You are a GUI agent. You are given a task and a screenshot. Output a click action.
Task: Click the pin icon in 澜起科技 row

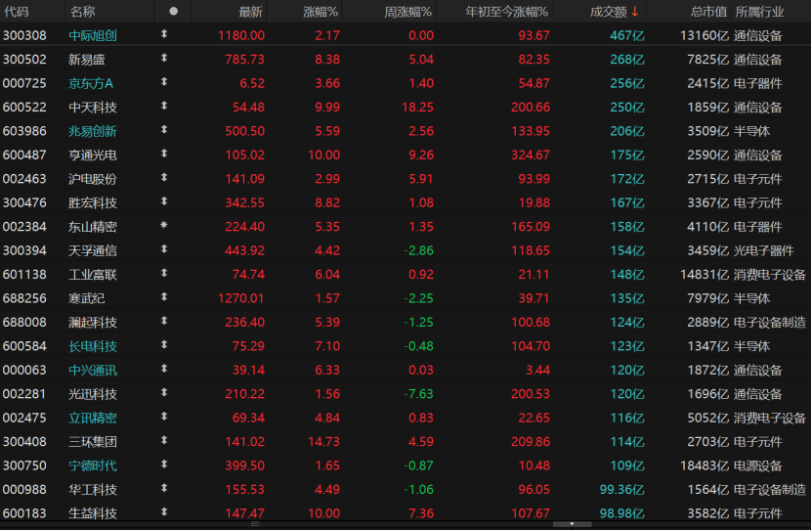(164, 321)
